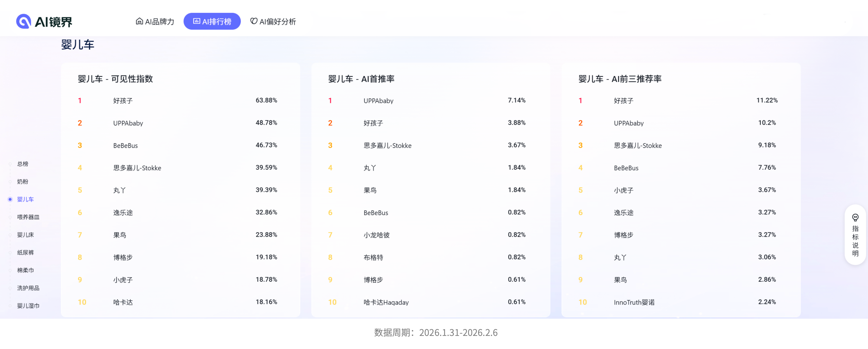The image size is (868, 349).
Task: Open the 洗护用品 ranking section
Action: pyautogui.click(x=28, y=288)
